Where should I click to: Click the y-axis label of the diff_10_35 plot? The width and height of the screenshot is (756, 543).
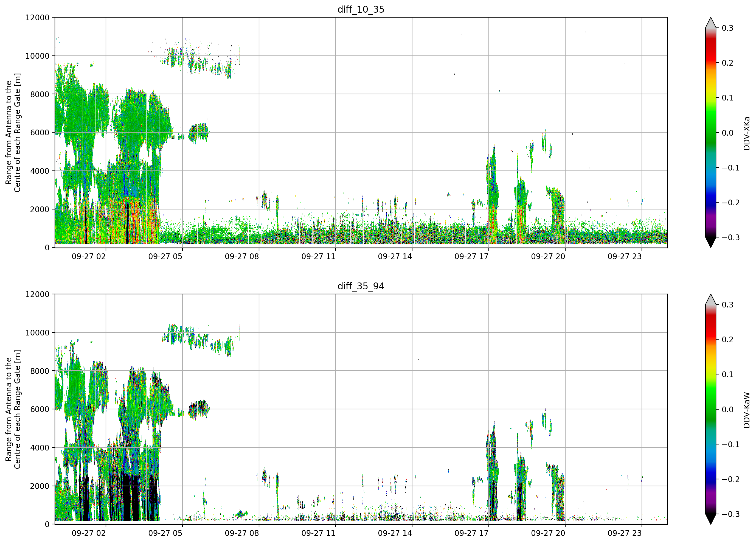coord(13,132)
